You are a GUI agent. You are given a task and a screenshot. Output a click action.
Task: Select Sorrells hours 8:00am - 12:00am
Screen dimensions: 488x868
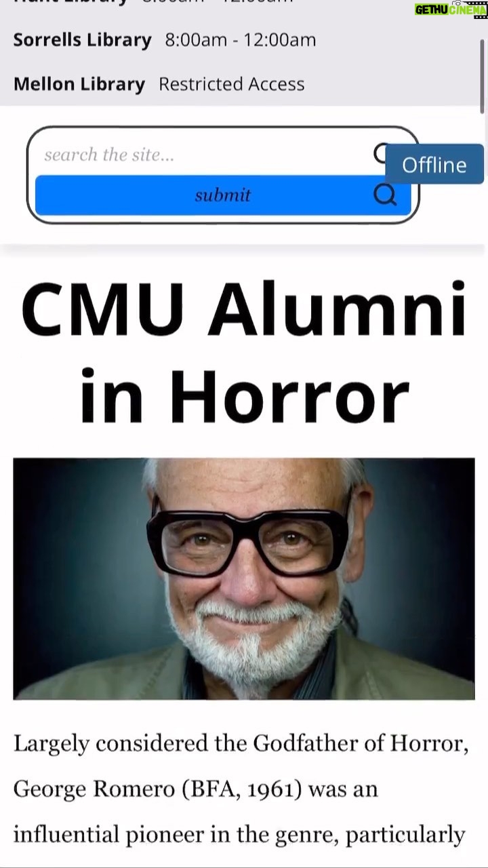pyautogui.click(x=241, y=39)
